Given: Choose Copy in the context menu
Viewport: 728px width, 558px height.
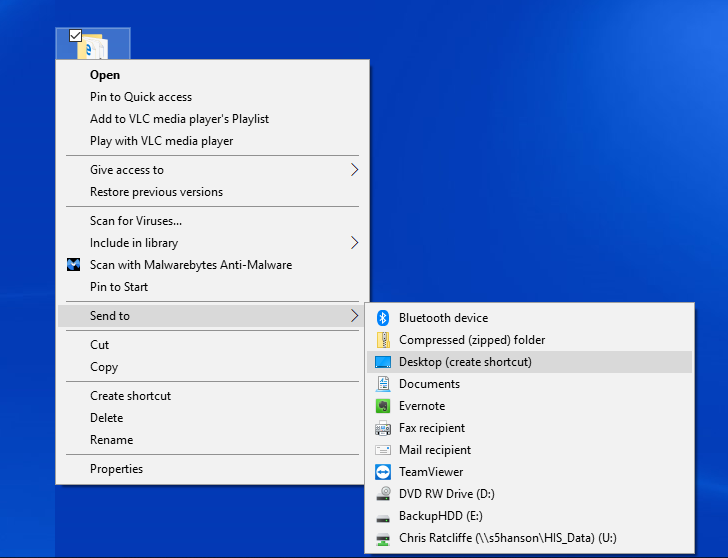Looking at the screenshot, I should [x=213, y=367].
